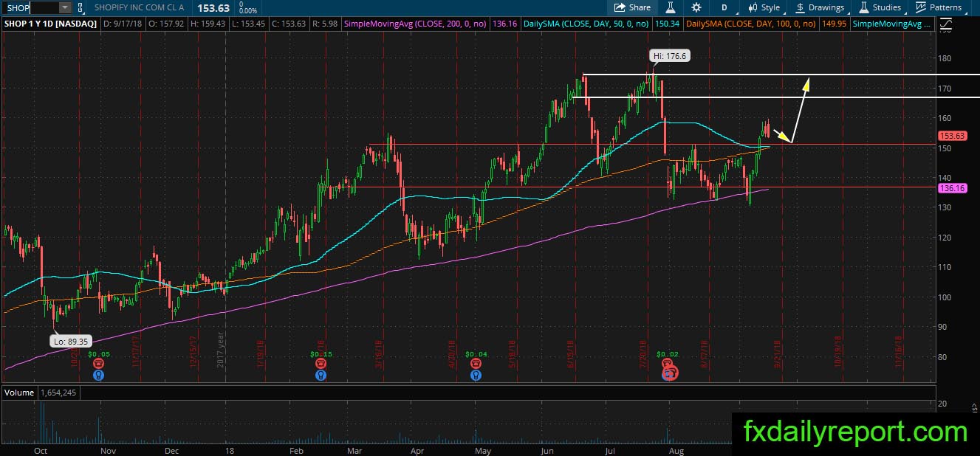Click the red earnings phone icon near May
The image size is (980, 456).
(476, 364)
